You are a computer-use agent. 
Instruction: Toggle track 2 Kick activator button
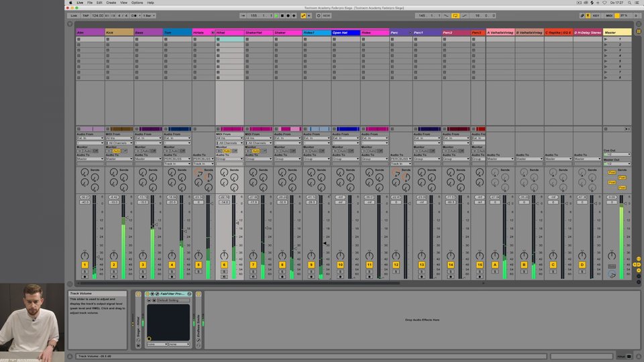114,265
